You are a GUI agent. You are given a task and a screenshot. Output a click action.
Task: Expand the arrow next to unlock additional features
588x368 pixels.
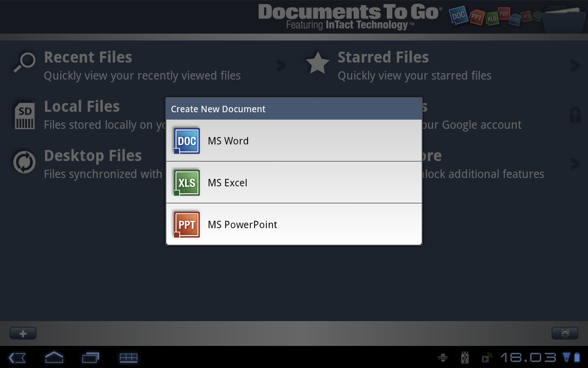pos(575,164)
